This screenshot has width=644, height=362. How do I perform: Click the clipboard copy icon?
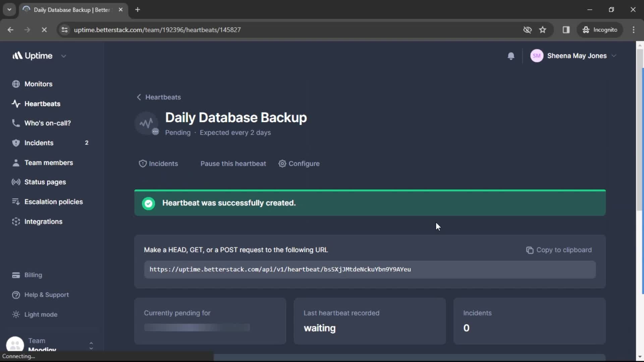(x=530, y=250)
